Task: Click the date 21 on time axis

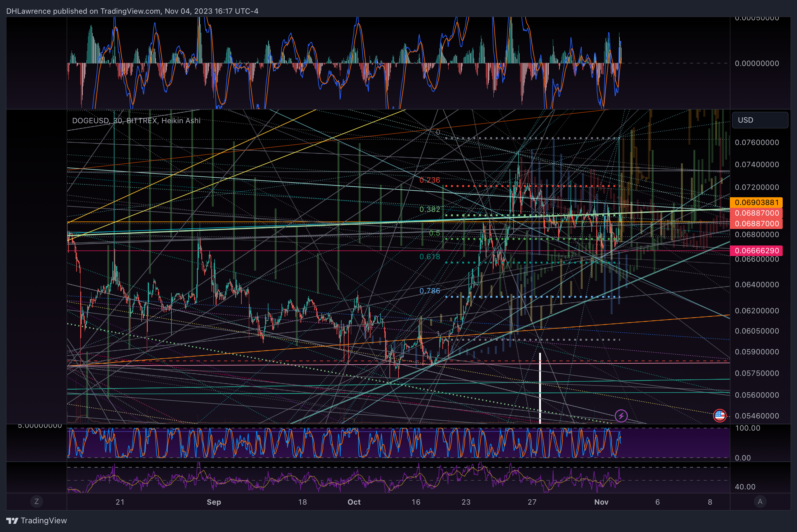Action: (120, 502)
